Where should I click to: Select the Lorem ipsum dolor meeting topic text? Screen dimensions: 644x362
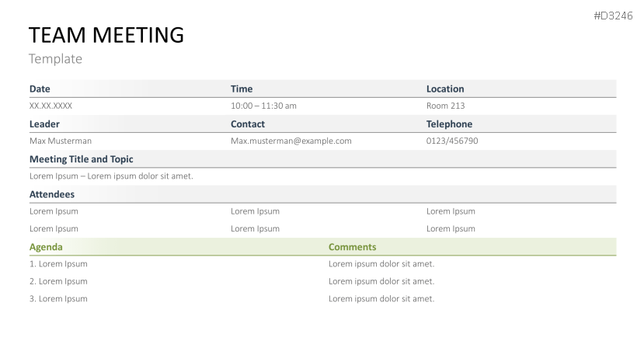pyautogui.click(x=111, y=176)
